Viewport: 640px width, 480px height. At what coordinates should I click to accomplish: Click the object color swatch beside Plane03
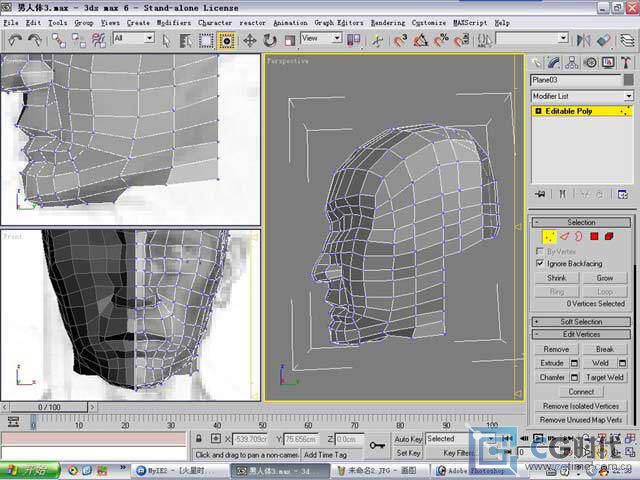point(629,80)
